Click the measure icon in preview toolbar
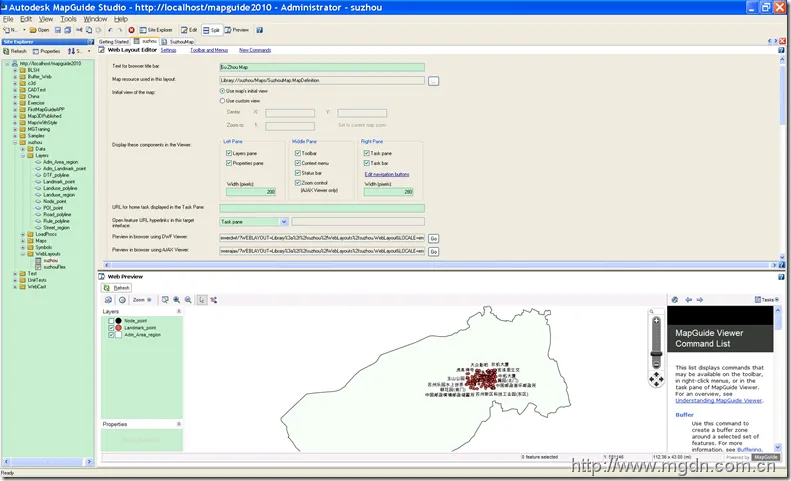This screenshot has width=791, height=481. click(122, 300)
